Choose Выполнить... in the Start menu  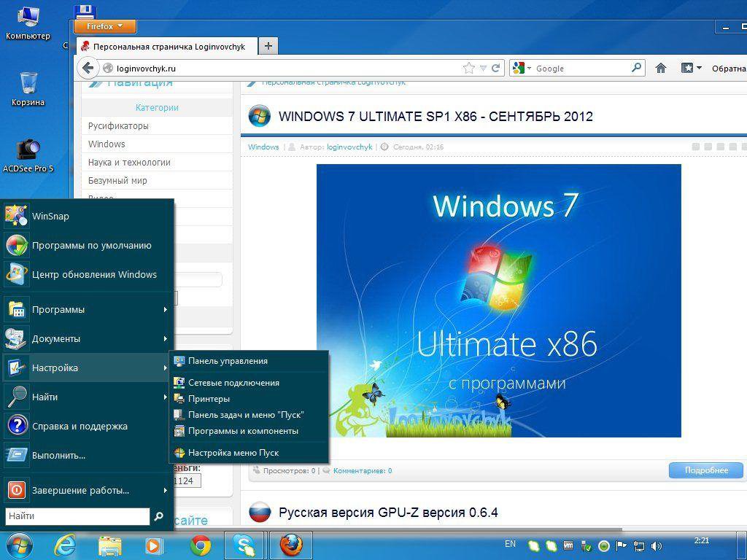coord(88,455)
